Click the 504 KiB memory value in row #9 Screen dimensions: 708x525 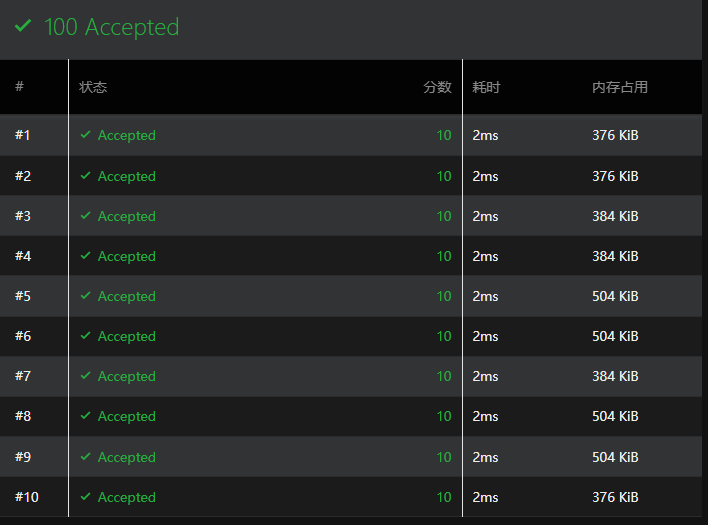coord(615,457)
